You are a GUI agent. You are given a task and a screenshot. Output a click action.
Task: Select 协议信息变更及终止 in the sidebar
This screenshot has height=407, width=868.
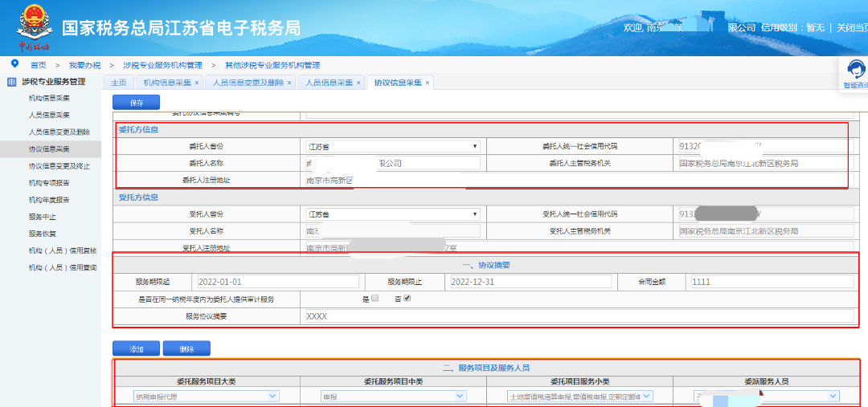click(x=59, y=166)
